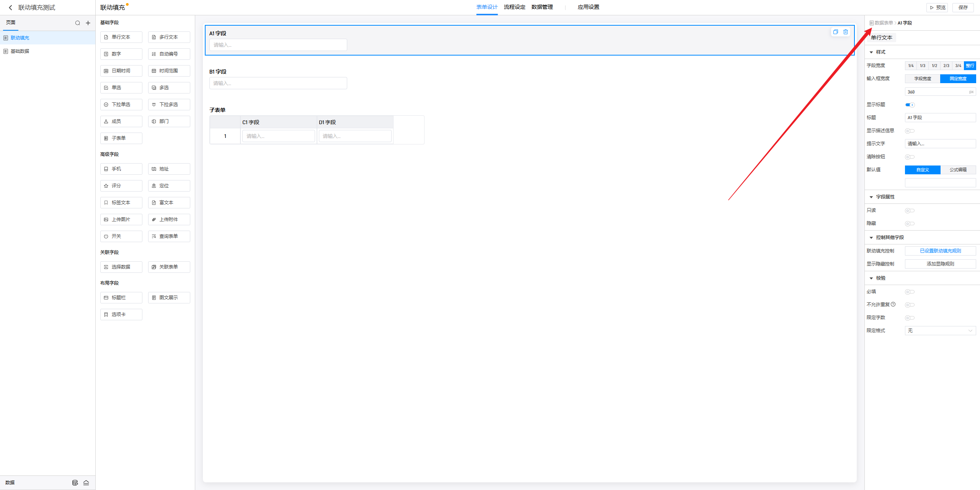The image size is (980, 490).
Task: Click the back arrow beside 联动填充测试
Action: (x=10, y=8)
